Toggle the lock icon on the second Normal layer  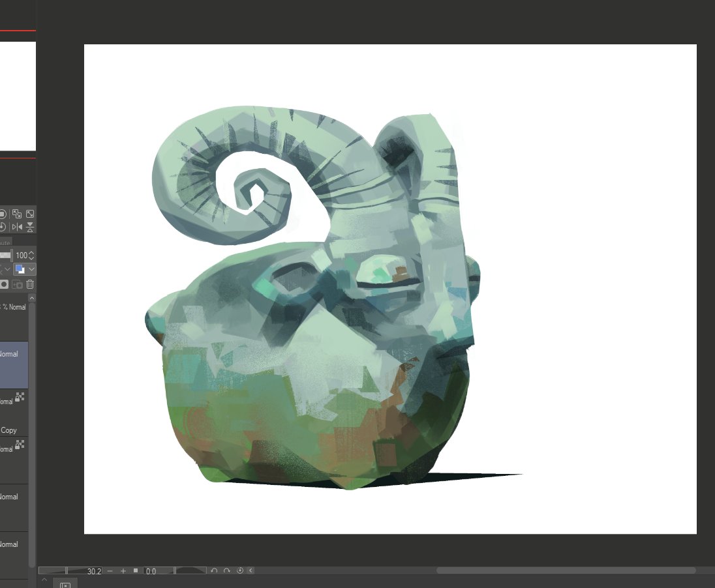click(x=20, y=396)
